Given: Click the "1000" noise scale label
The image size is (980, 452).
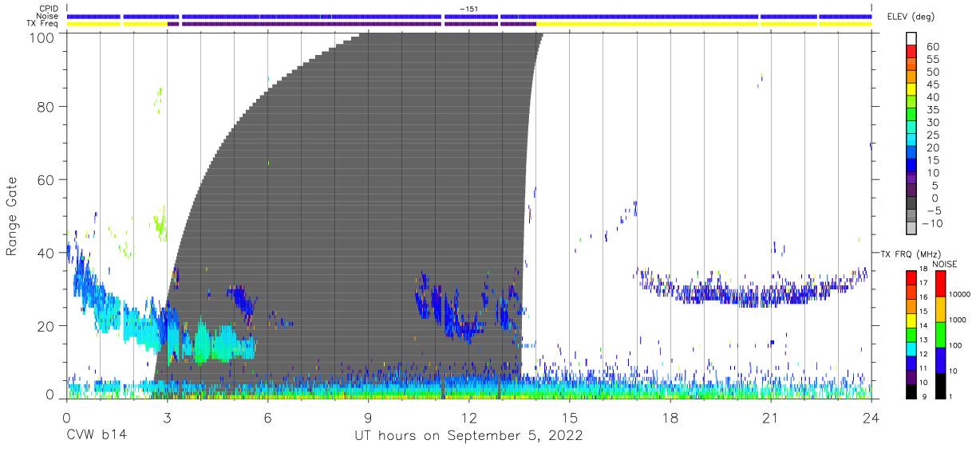Looking at the screenshot, I should coord(958,320).
